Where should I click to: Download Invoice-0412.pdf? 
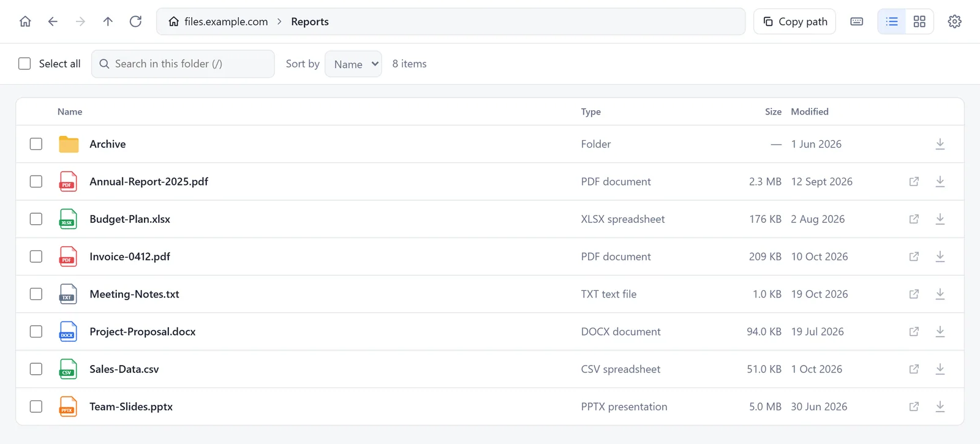tap(940, 257)
